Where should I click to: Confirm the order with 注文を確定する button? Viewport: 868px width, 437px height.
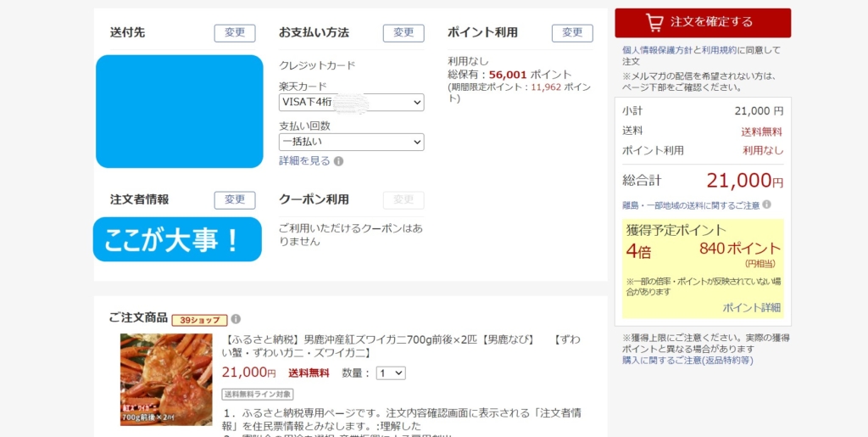703,23
